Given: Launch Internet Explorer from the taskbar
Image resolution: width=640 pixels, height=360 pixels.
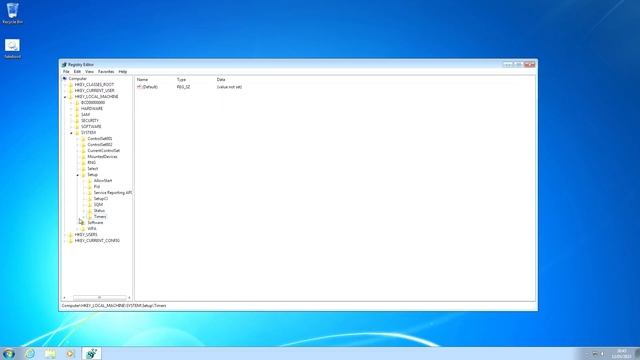Looking at the screenshot, I should (x=30, y=353).
